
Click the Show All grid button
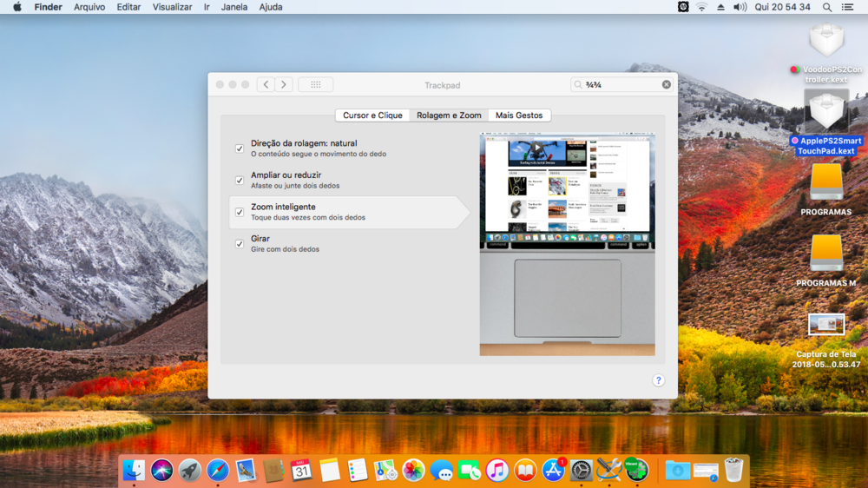[x=315, y=84]
